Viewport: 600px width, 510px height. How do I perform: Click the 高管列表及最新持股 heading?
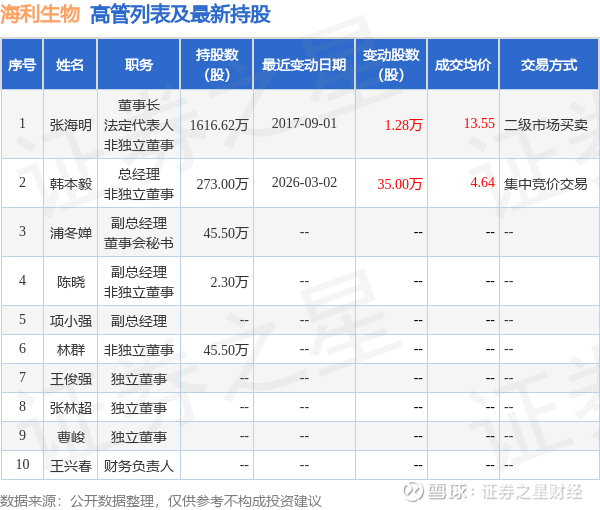click(180, 15)
